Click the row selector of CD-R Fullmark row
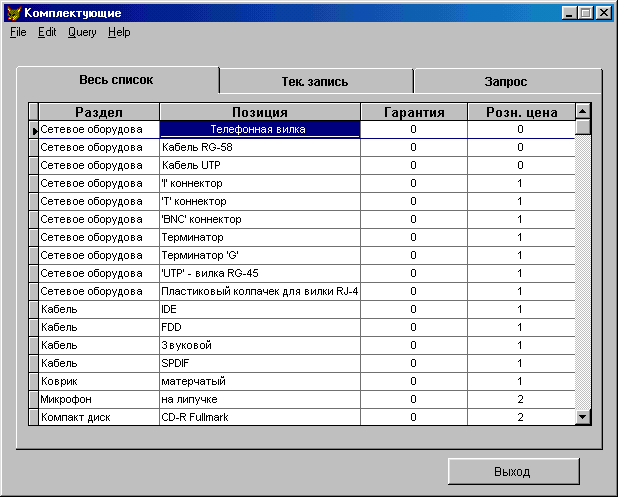 tap(34, 417)
